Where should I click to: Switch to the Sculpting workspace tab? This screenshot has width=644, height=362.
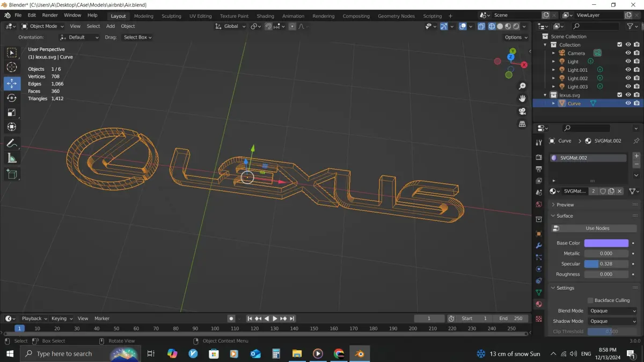171,16
